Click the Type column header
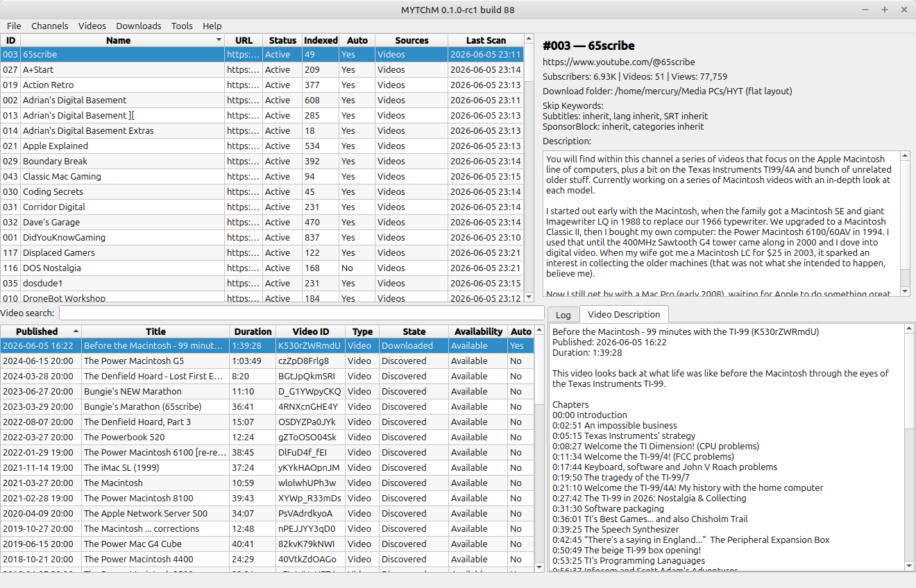 click(362, 331)
